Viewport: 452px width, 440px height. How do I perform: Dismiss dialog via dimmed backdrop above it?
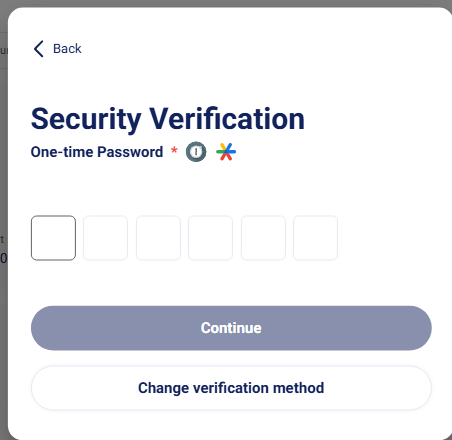tap(226, 3)
